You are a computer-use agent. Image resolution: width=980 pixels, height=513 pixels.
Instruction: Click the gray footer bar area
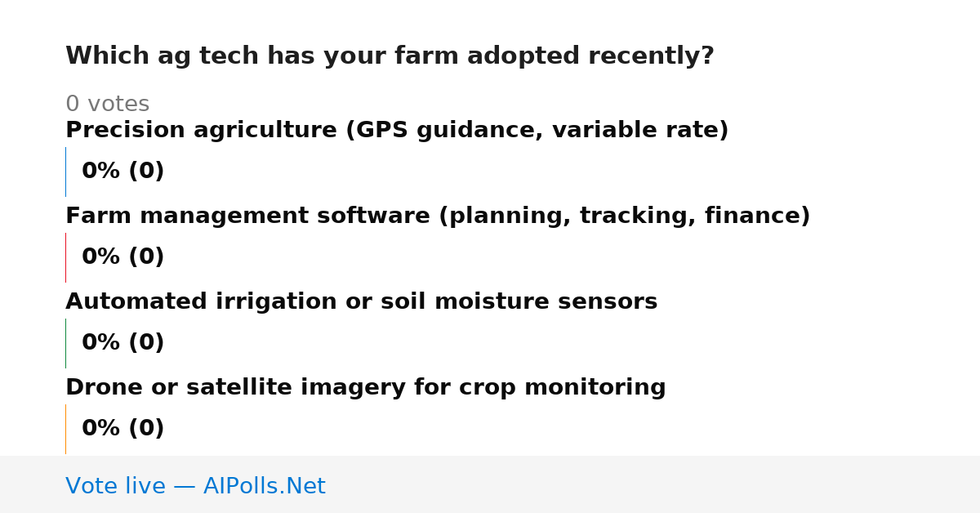[x=490, y=484]
